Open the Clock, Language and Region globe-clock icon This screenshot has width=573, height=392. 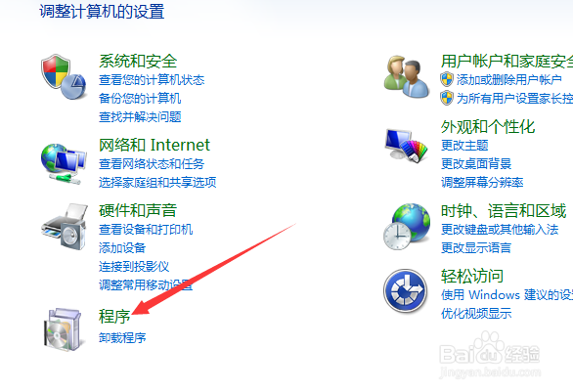tap(407, 227)
